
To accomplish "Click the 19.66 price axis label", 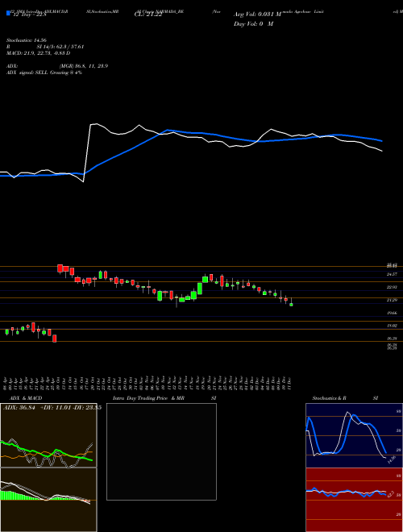I will tap(393, 313).
